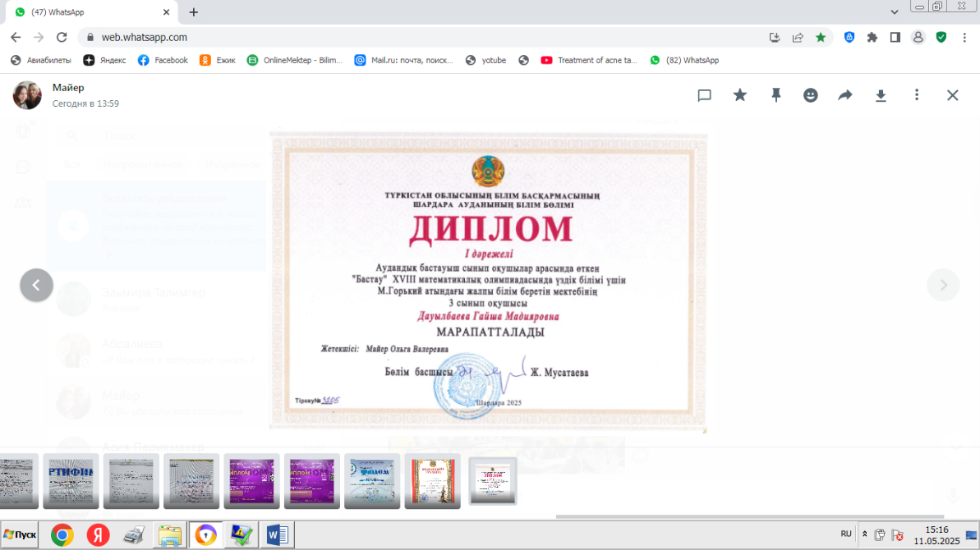Go to previous image in viewer
This screenshot has width=980, height=550.
[x=36, y=286]
